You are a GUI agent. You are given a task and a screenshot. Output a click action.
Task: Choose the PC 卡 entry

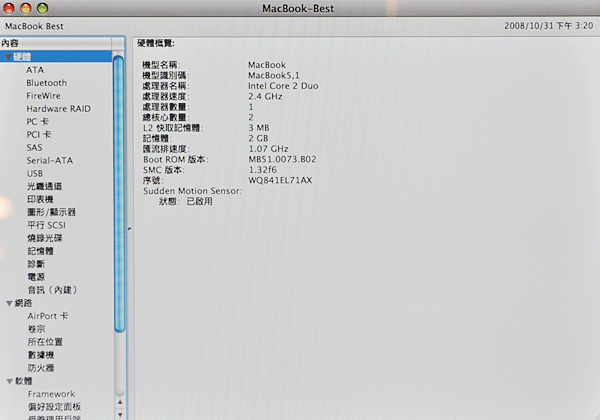(38, 122)
